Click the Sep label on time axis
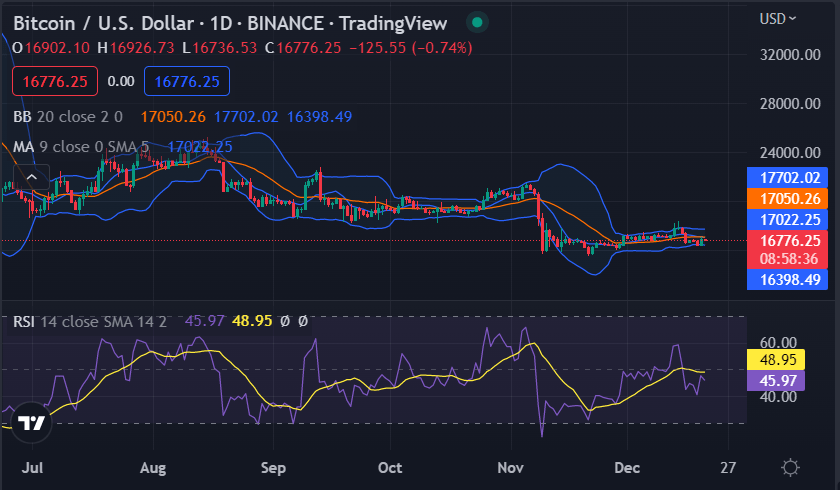 tap(273, 468)
